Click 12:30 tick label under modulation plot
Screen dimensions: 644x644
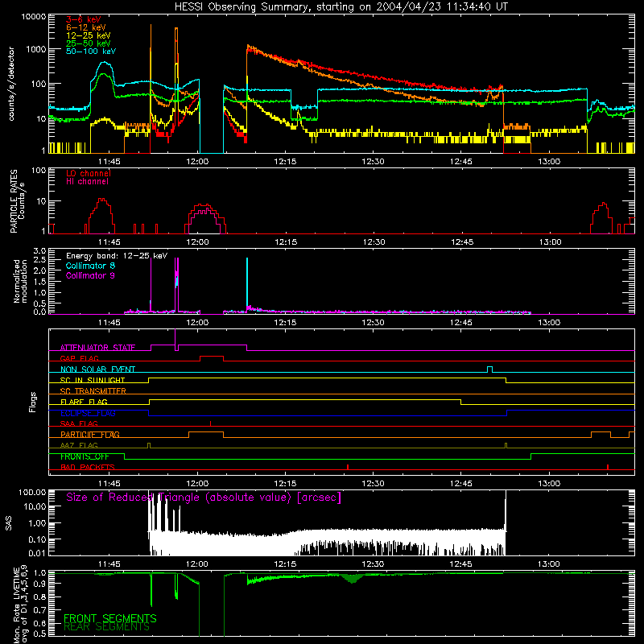click(374, 323)
